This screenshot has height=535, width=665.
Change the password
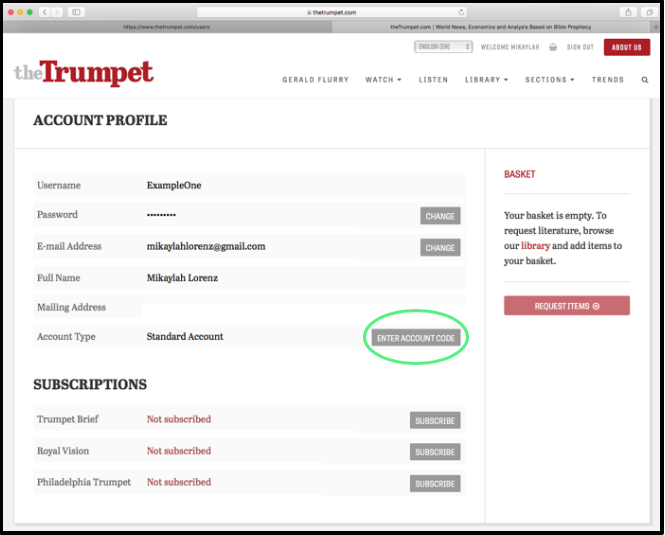pos(440,216)
